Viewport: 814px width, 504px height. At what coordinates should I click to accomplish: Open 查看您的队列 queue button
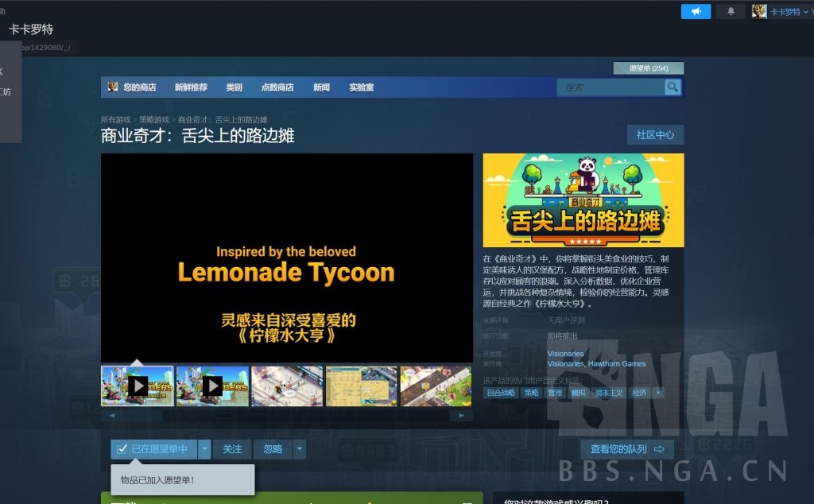point(627,449)
